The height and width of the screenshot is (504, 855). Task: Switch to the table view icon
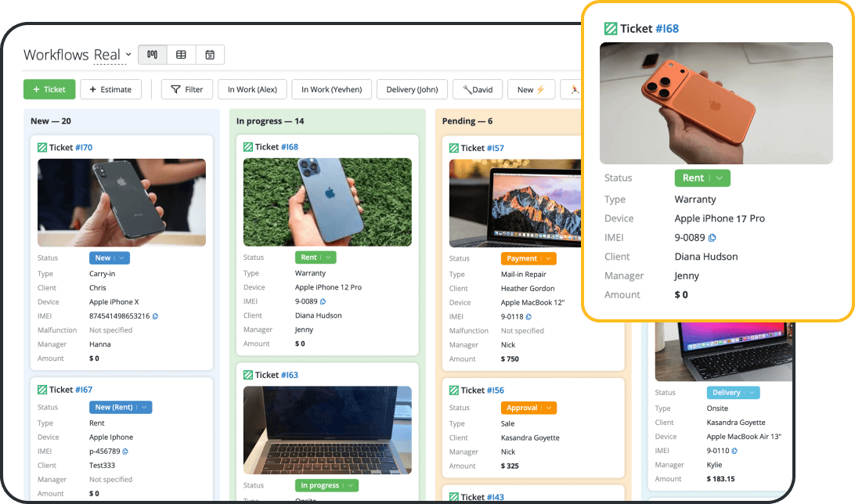point(181,55)
